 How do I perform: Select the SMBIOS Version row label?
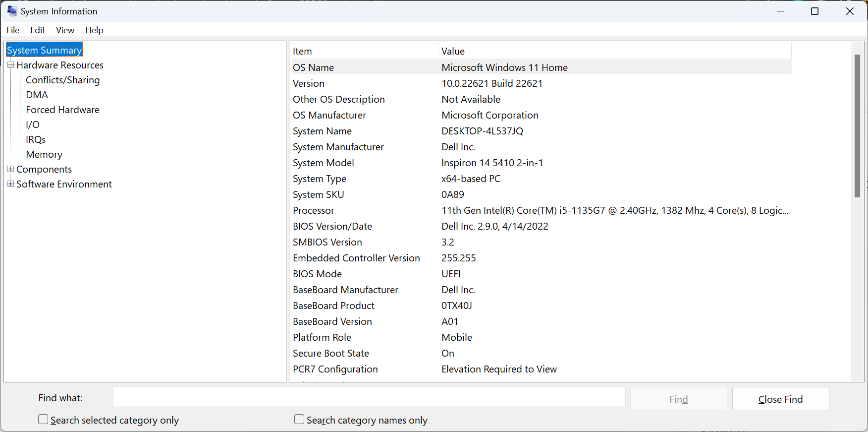(x=327, y=242)
